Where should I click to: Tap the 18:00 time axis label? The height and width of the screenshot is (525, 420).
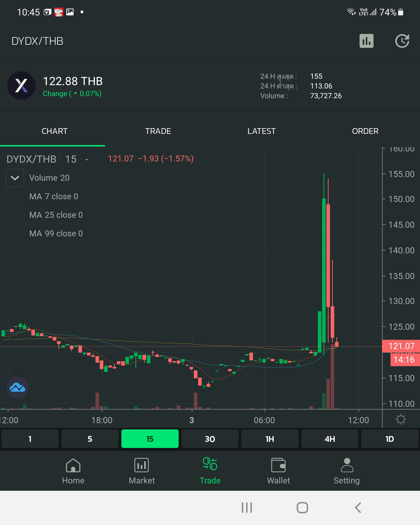pyautogui.click(x=102, y=420)
